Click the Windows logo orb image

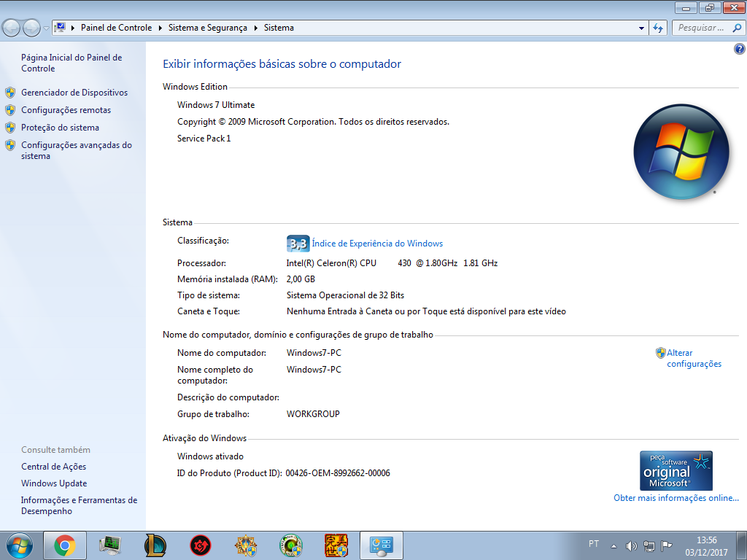pos(681,152)
